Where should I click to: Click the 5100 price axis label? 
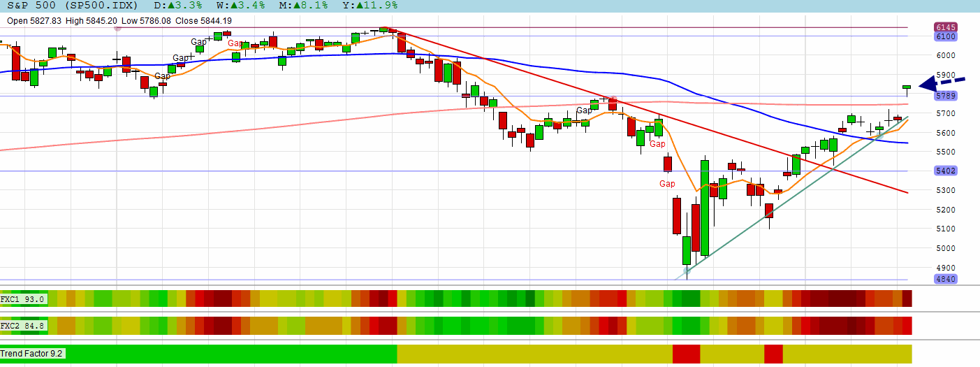[x=945, y=229]
